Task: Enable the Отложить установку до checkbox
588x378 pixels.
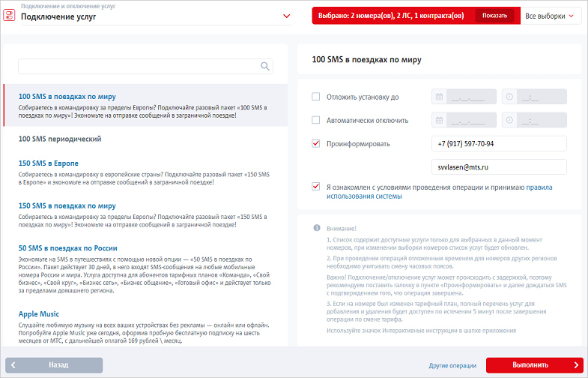Action: pyautogui.click(x=316, y=97)
